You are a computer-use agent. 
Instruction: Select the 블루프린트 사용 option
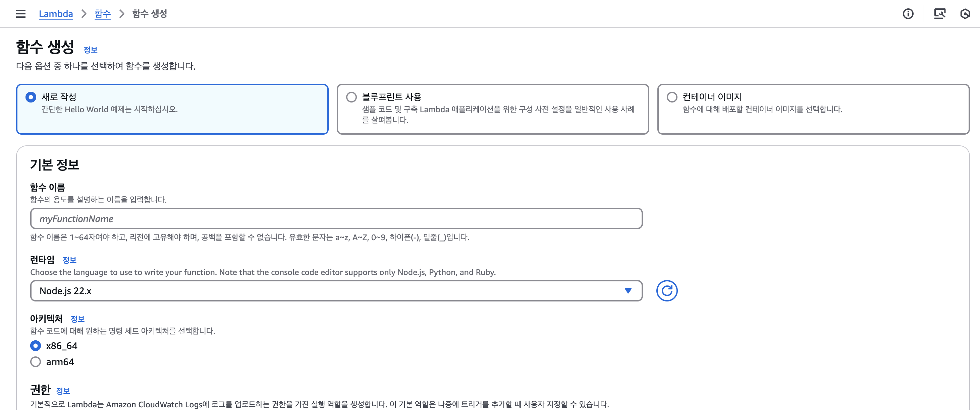[x=351, y=97]
